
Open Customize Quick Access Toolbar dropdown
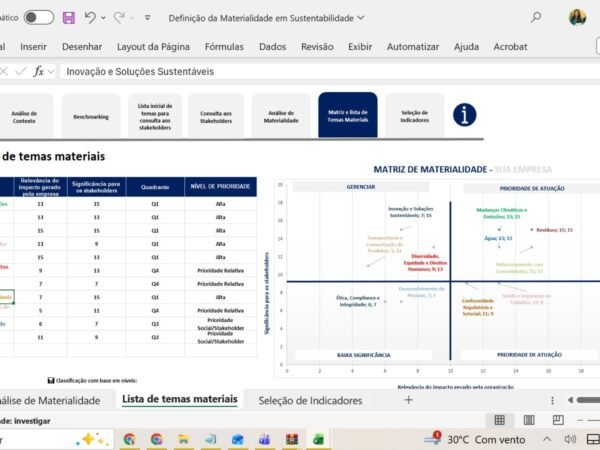147,18
